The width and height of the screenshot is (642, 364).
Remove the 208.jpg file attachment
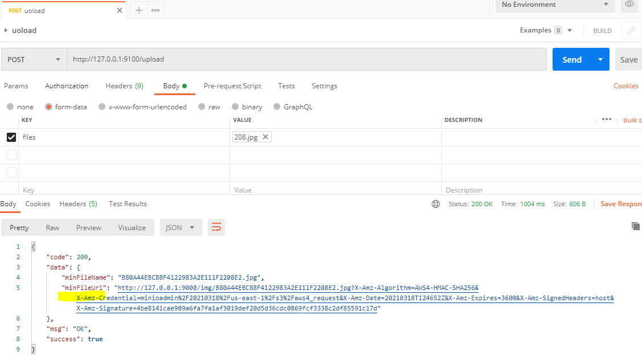(264, 137)
